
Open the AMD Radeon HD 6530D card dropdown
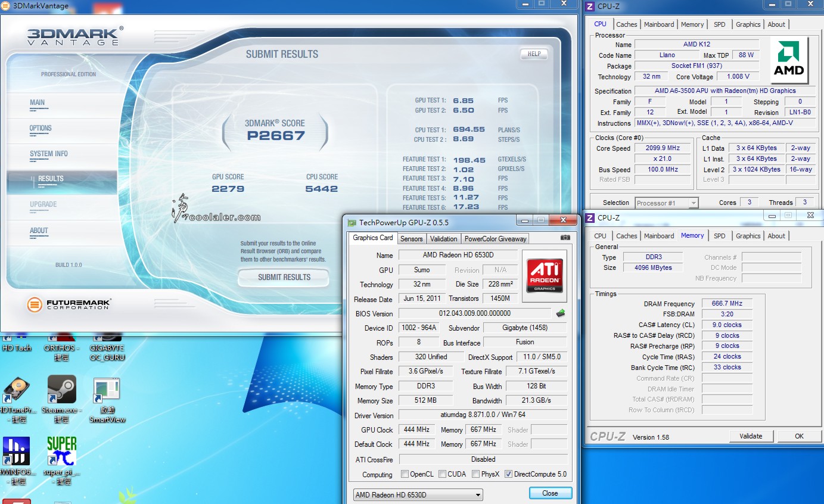coord(418,495)
